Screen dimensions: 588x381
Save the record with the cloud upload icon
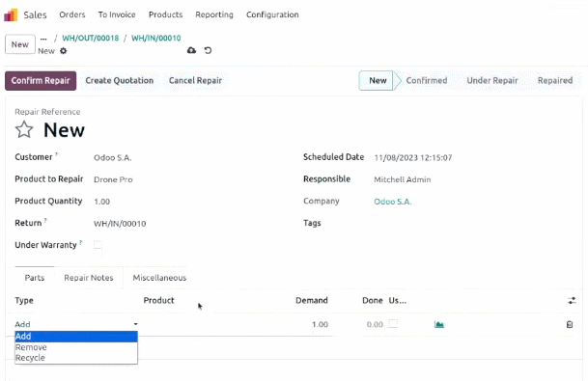(x=191, y=50)
